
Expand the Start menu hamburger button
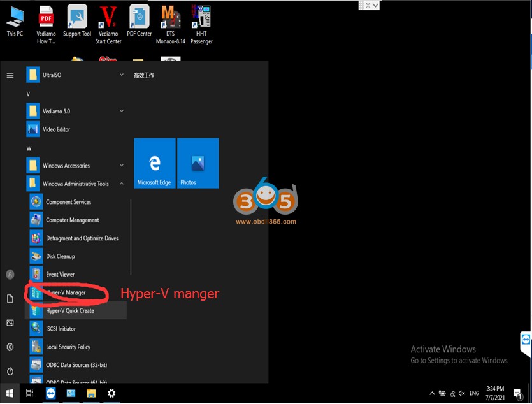pyautogui.click(x=10, y=75)
